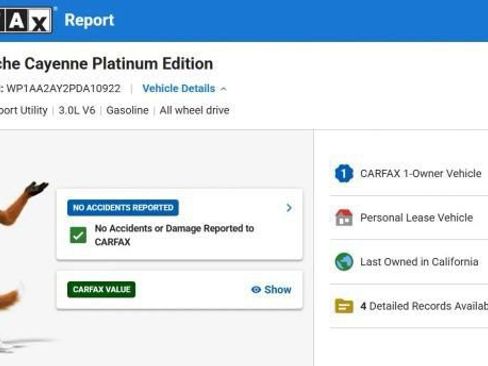Click the Vehicle Details link
This screenshot has height=366, width=488.
[179, 88]
